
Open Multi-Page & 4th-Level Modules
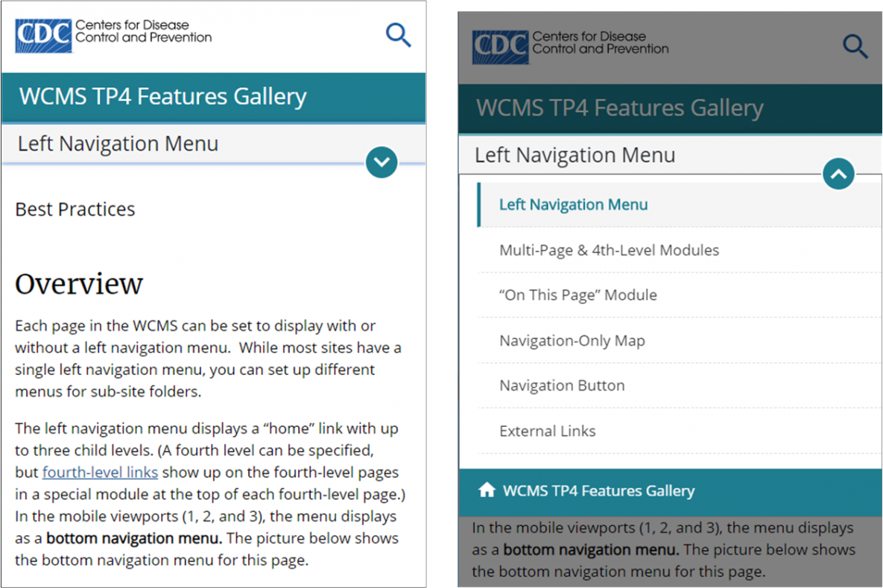pyautogui.click(x=609, y=250)
